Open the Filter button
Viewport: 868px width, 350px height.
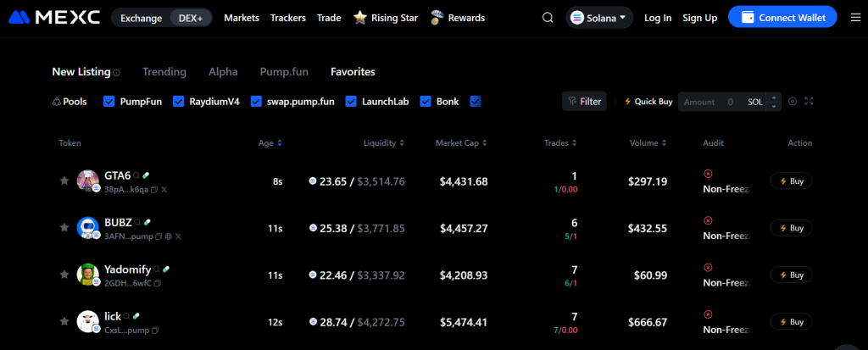click(x=585, y=102)
